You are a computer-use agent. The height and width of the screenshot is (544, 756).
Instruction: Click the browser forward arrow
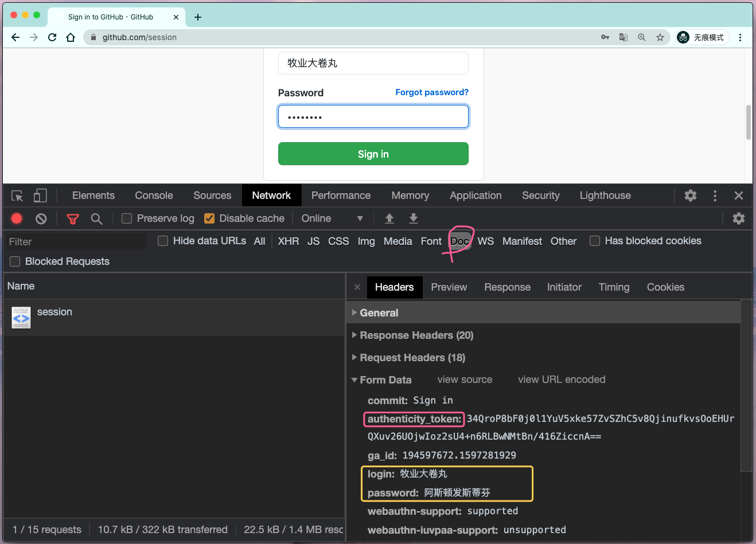pos(34,37)
